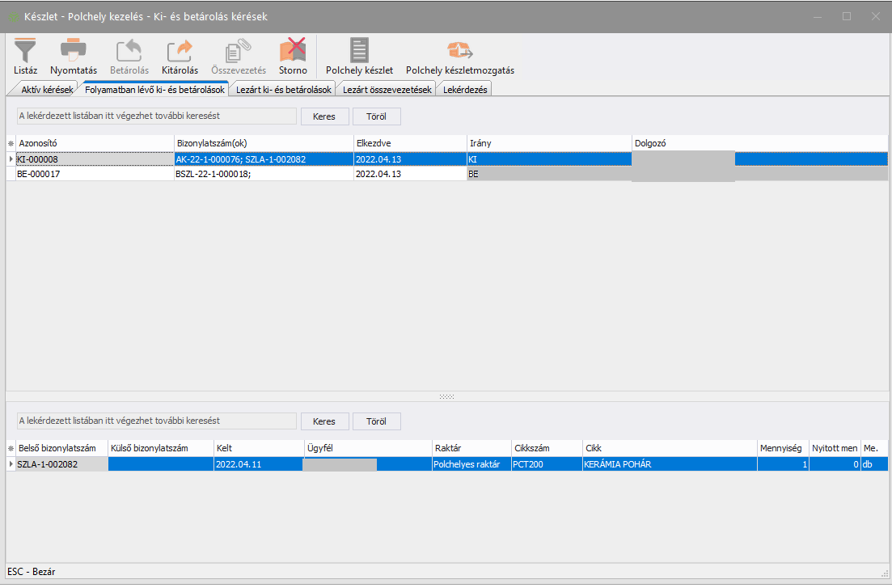Click the asterisk selector in upper grid header
The image size is (892, 588).
11,143
